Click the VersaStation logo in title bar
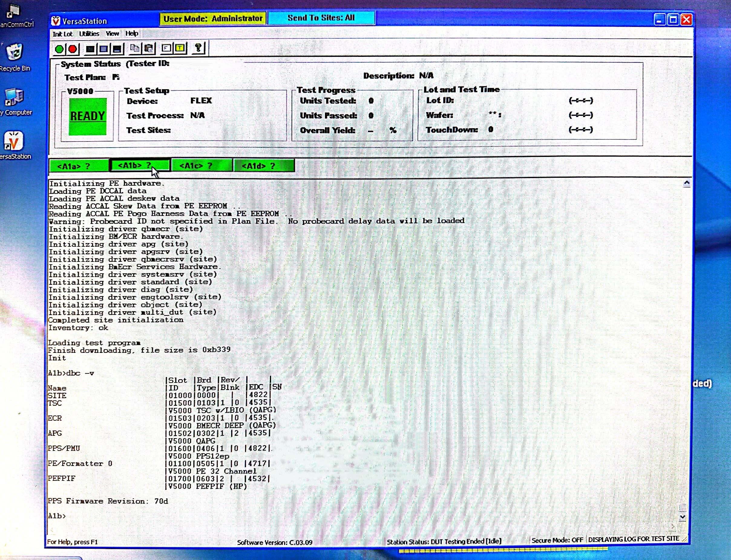731x560 pixels. tap(56, 21)
